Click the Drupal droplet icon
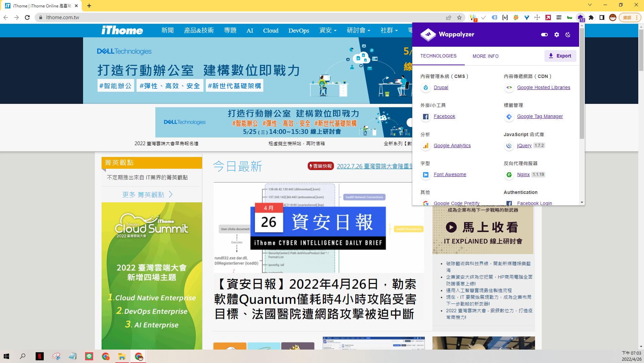This screenshot has height=363, width=644. (425, 87)
